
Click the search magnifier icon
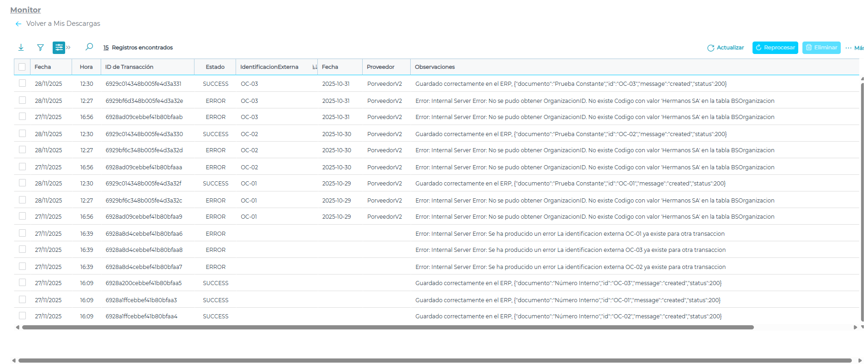click(89, 47)
